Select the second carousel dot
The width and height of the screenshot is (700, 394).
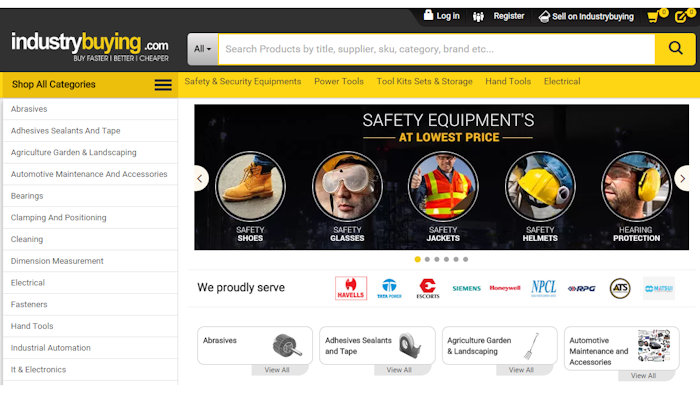427,259
